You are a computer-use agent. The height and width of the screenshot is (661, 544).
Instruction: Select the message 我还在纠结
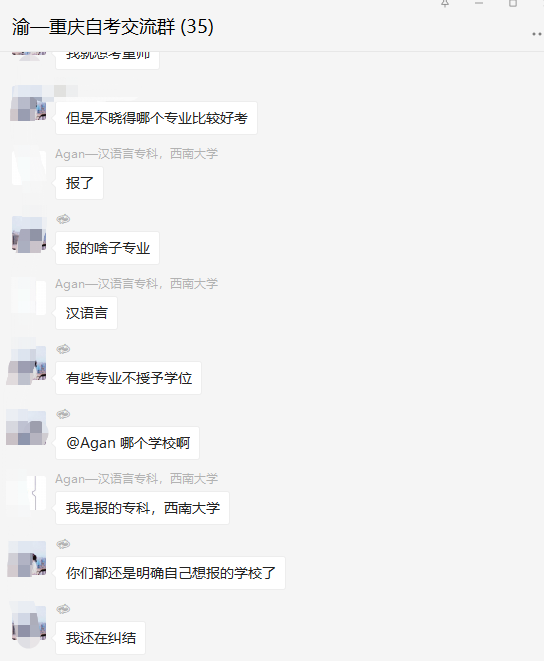pos(100,638)
